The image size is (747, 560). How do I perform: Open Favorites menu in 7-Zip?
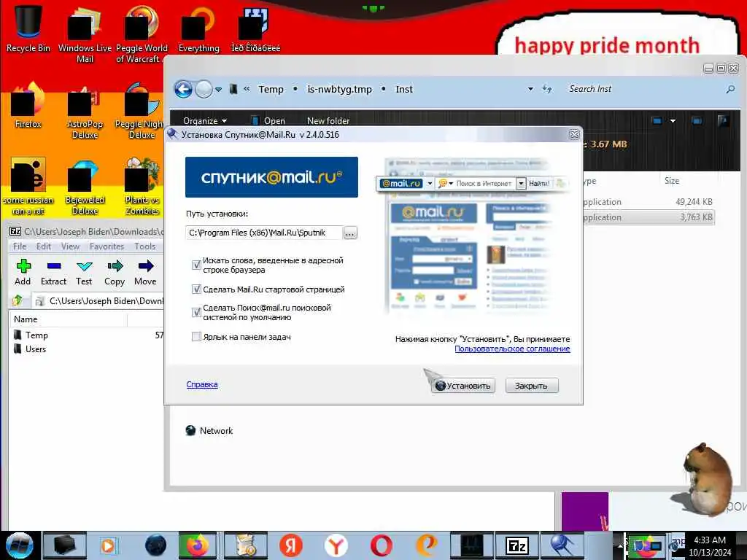point(107,246)
